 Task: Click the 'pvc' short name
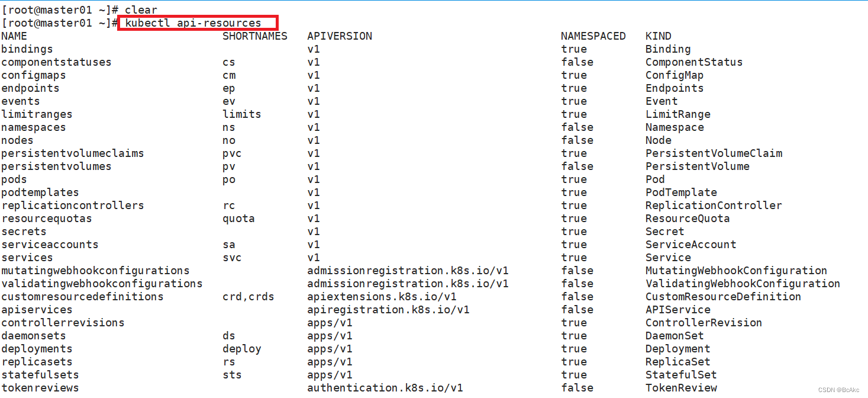(x=232, y=153)
